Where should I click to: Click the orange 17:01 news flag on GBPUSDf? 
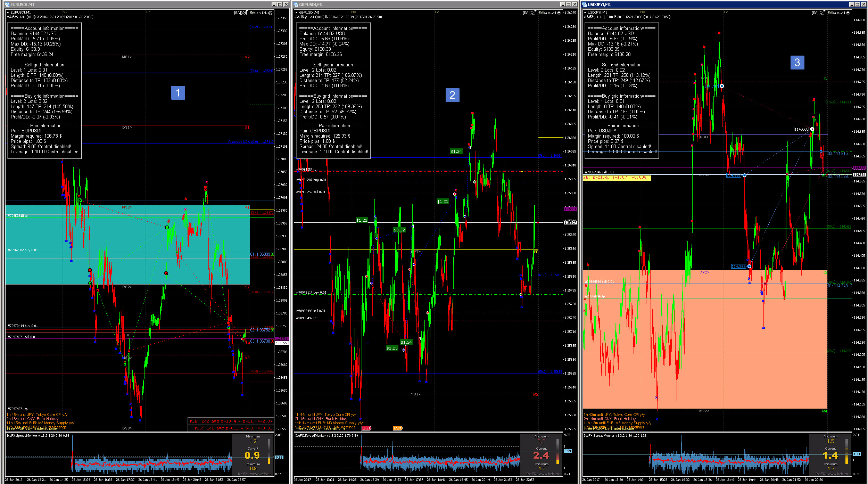coord(398,428)
